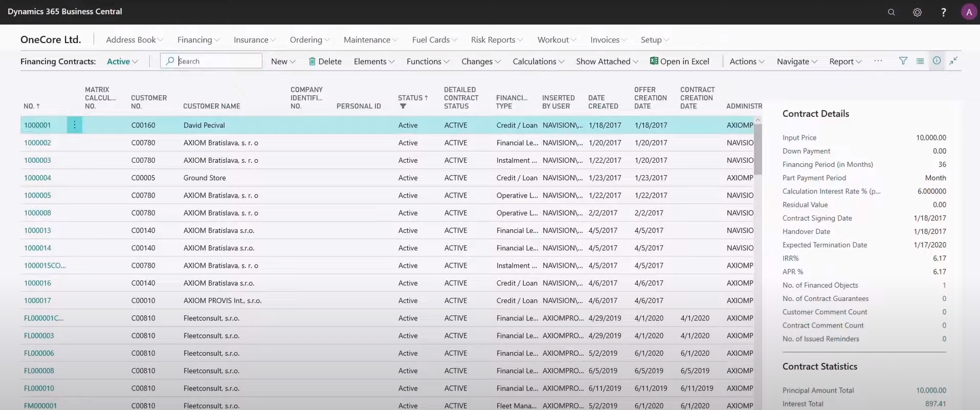980x410 pixels.
Task: Expand the New dropdown
Action: pos(283,61)
